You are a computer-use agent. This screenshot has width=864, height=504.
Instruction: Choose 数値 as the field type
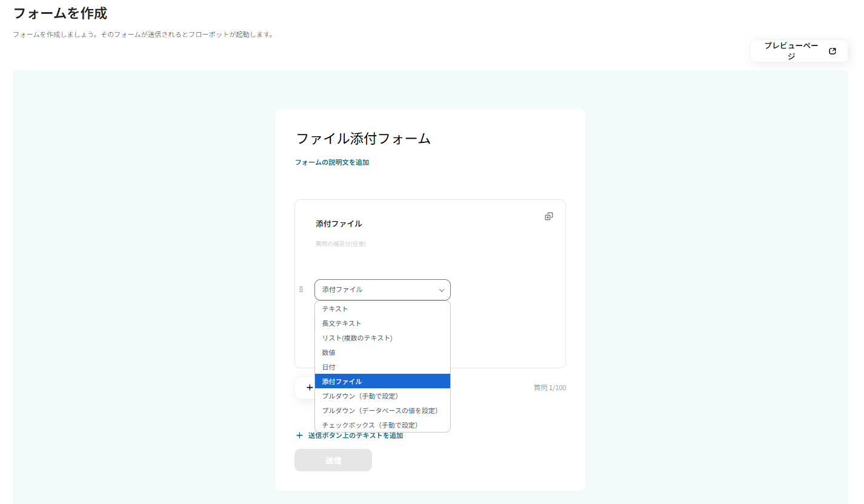pyautogui.click(x=328, y=352)
